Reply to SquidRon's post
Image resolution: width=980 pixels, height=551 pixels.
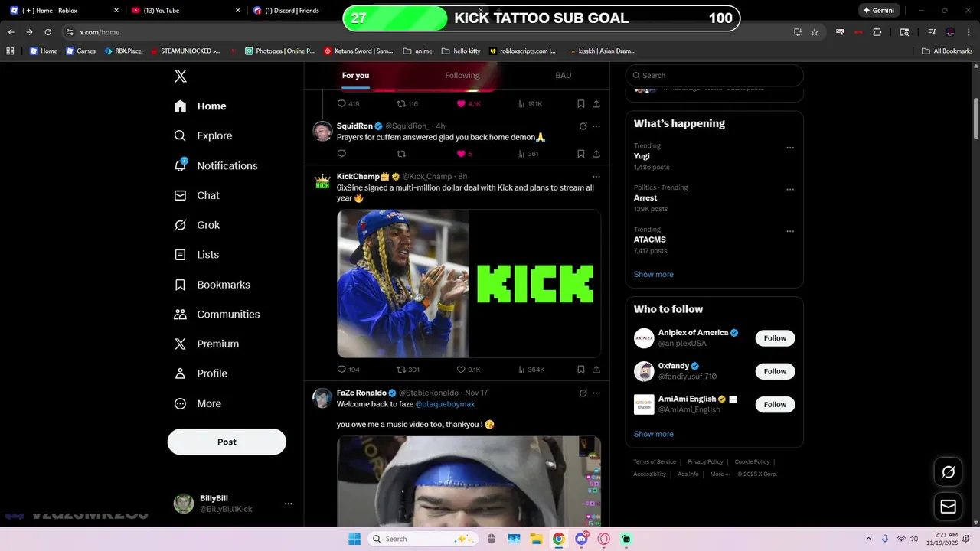(x=341, y=154)
